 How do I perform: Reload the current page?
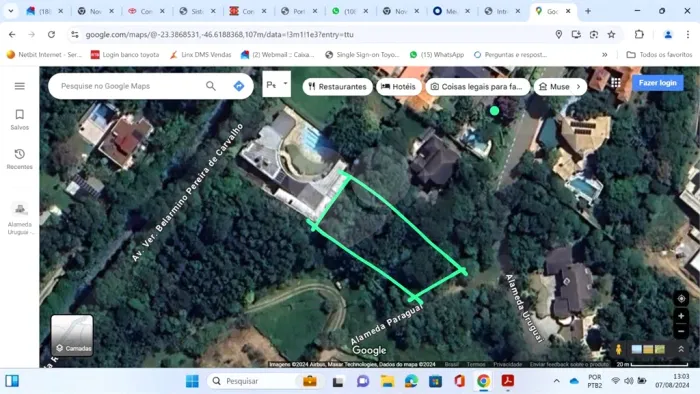pos(51,34)
